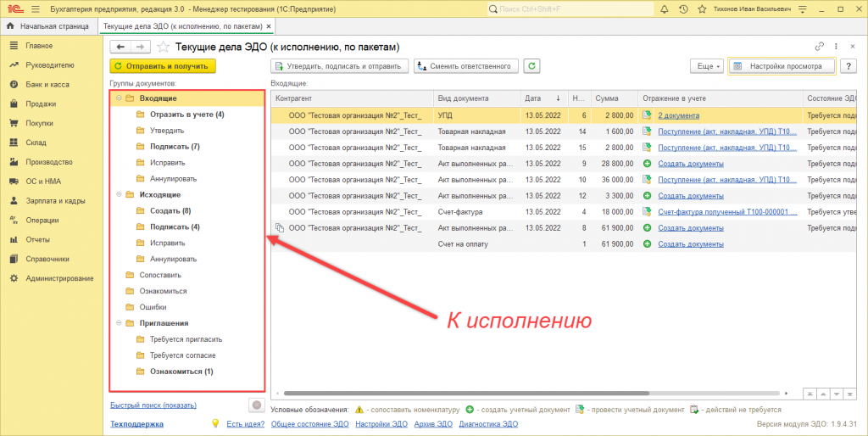Open the main hamburger menu
Viewport: 868px width, 436px height.
click(36, 9)
